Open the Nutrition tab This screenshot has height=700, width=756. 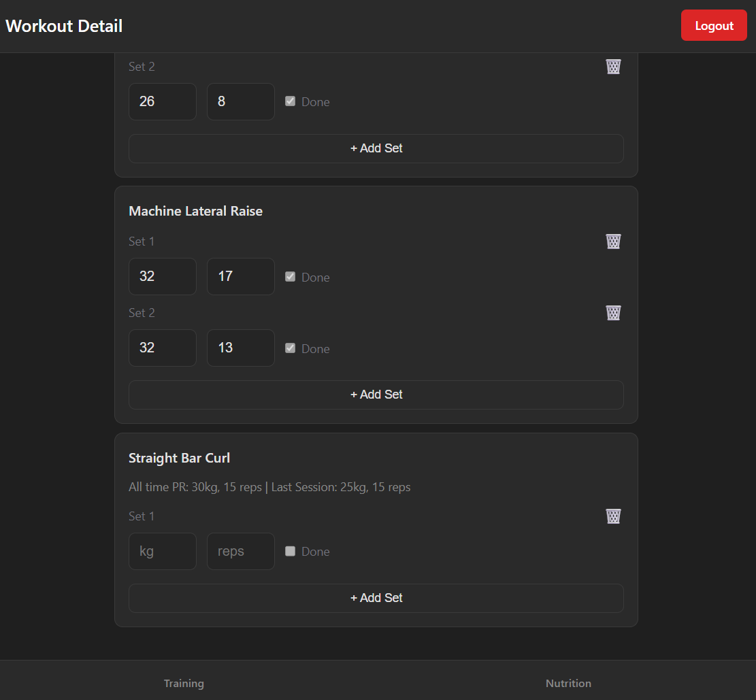tap(568, 683)
